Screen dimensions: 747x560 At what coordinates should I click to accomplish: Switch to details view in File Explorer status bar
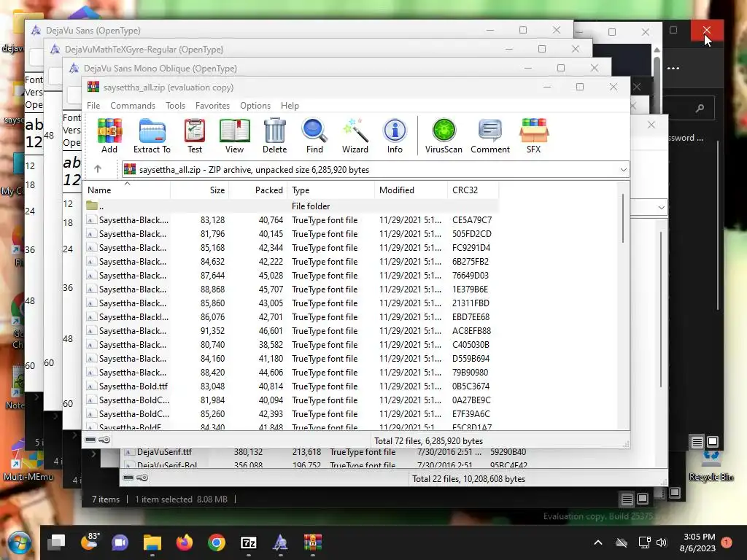pos(627,499)
